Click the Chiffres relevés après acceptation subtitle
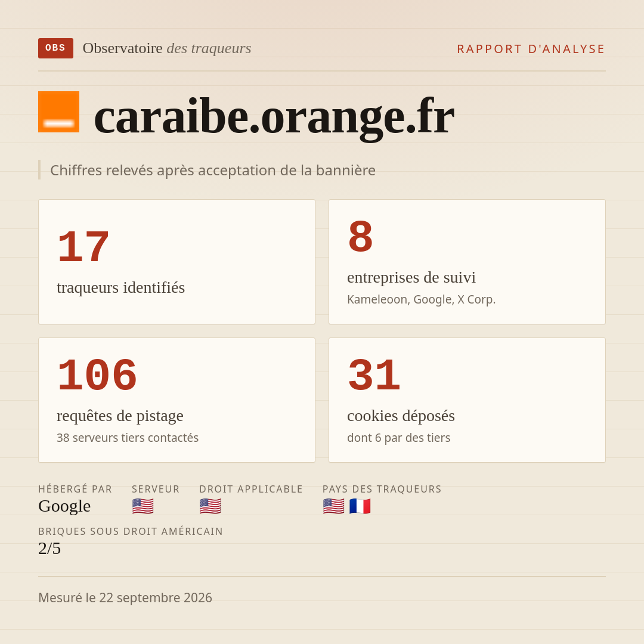 coord(213,170)
